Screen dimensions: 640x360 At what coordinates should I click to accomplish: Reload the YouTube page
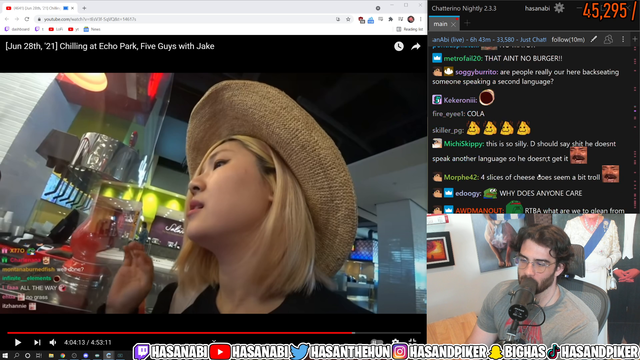[27, 19]
